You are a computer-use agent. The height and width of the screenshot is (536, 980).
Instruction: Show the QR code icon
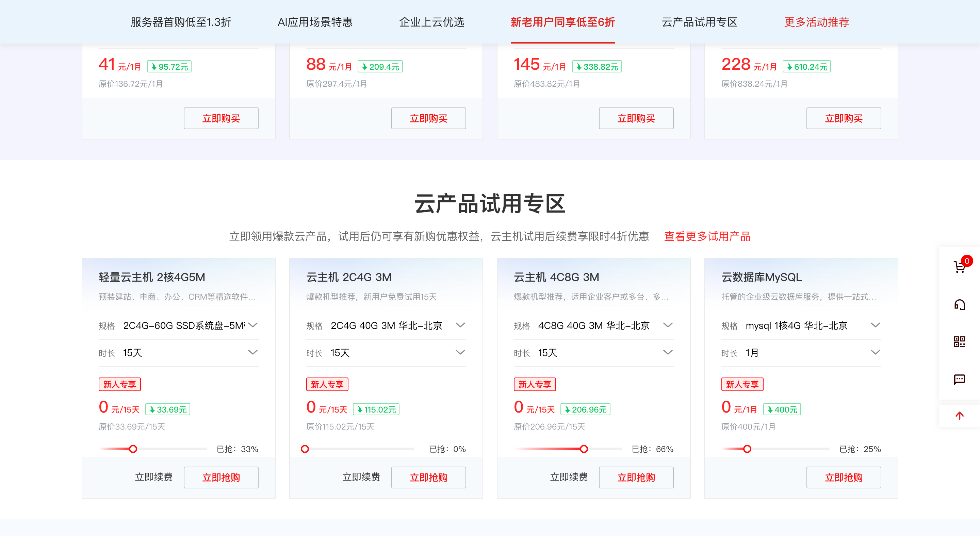click(x=960, y=341)
